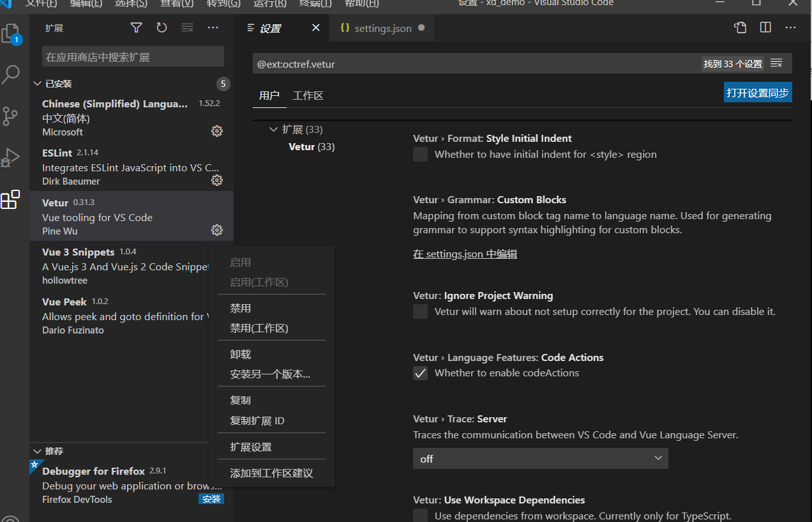Select the Vue Peek extension entry
Screen dimensions: 812x522
point(119,315)
